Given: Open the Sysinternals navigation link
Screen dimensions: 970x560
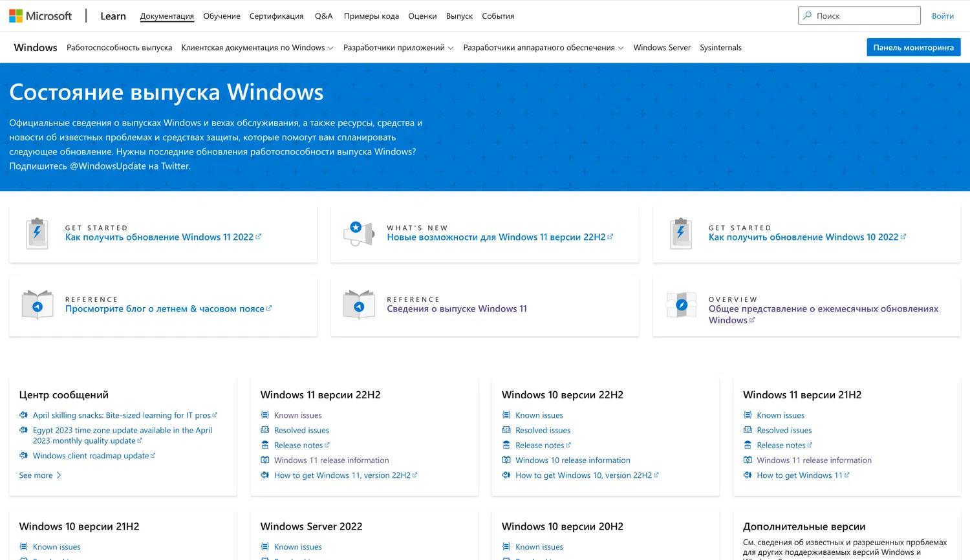Looking at the screenshot, I should [x=720, y=48].
